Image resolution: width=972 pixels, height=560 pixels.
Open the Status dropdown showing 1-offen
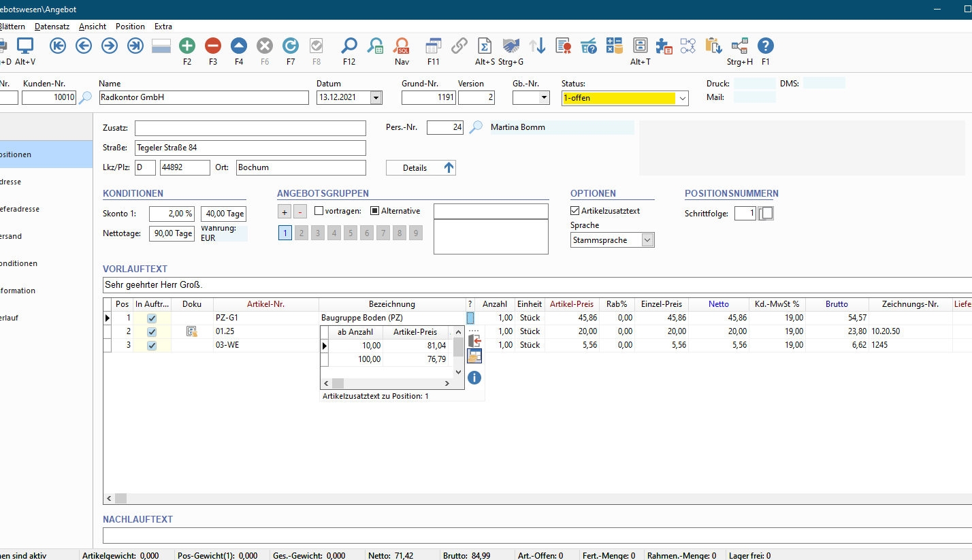[x=682, y=98]
